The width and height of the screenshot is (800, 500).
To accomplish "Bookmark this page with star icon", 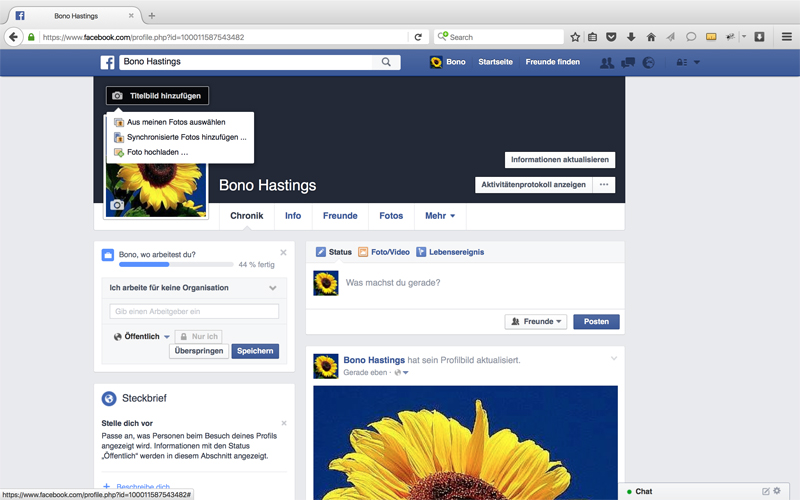I will [575, 37].
